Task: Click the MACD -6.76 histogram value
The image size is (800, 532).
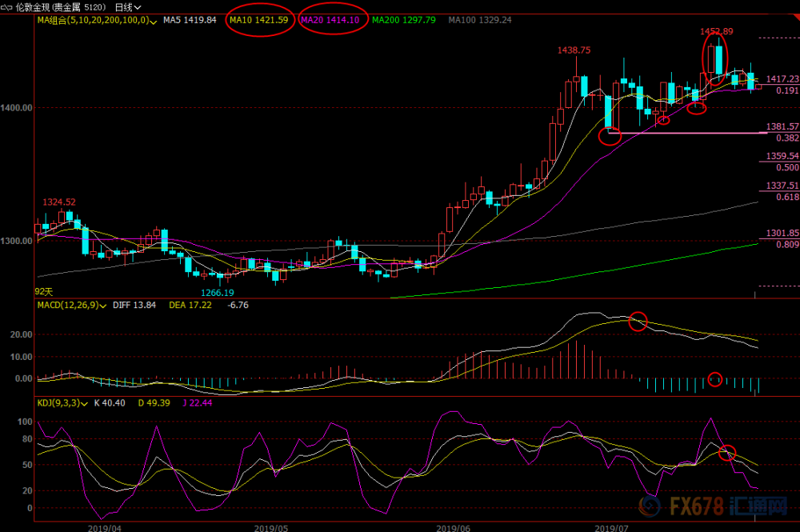Action: click(238, 305)
